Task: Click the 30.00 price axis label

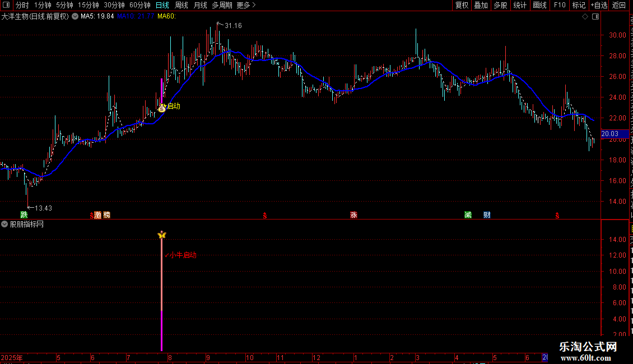Action: (x=617, y=35)
